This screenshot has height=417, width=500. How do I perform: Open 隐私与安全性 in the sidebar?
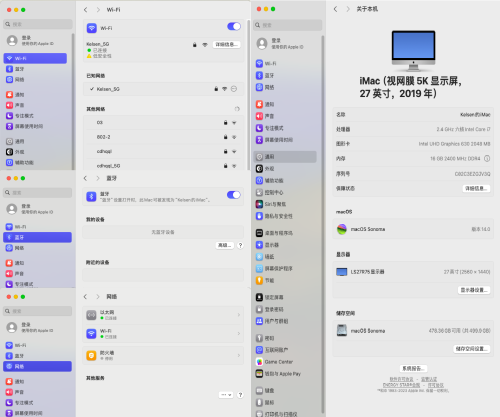(274, 216)
